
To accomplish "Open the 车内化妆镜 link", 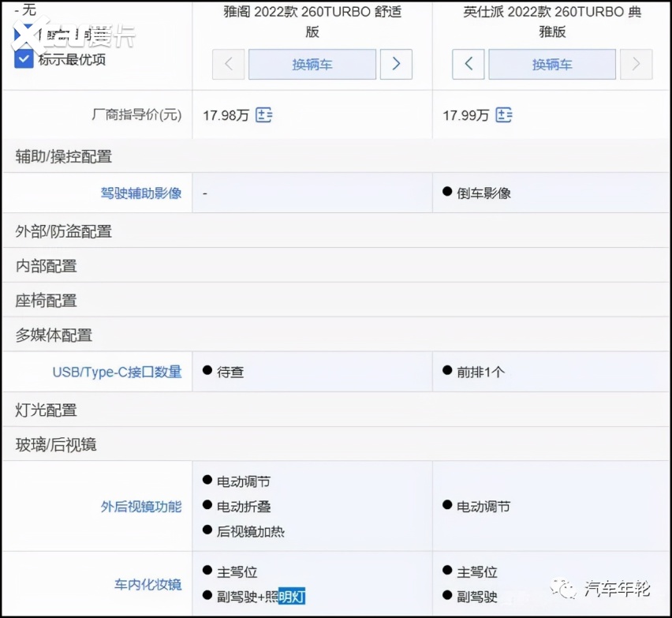I will point(147,584).
